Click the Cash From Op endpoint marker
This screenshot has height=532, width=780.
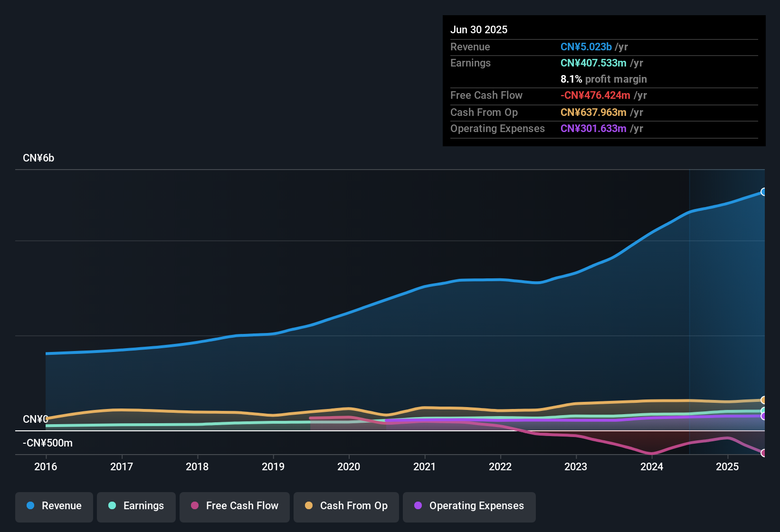point(764,400)
